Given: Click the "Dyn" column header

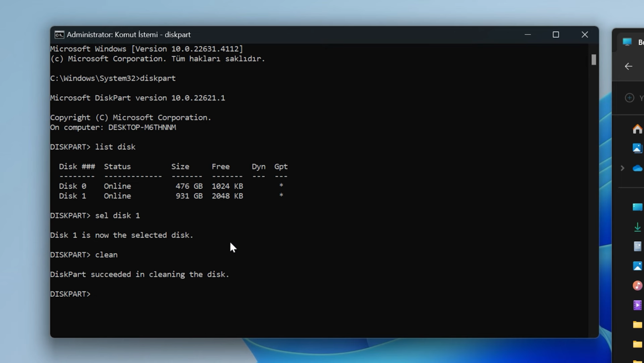Looking at the screenshot, I should point(258,167).
